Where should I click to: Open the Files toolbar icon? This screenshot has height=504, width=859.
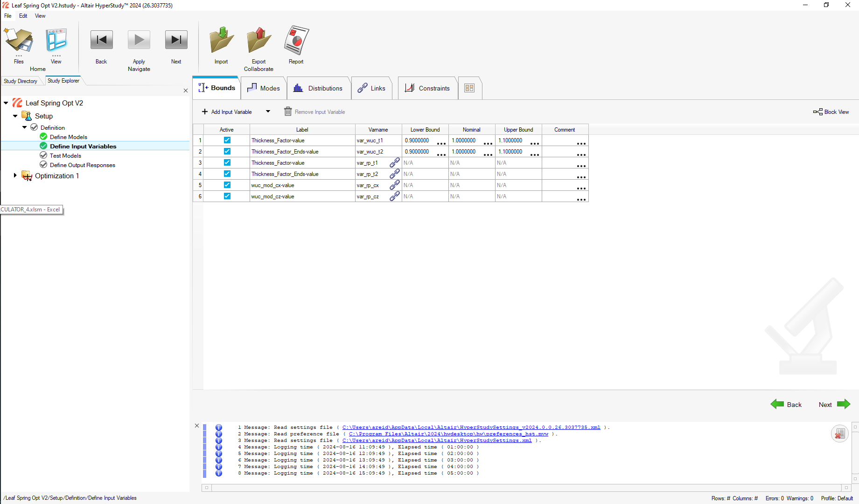pos(19,40)
